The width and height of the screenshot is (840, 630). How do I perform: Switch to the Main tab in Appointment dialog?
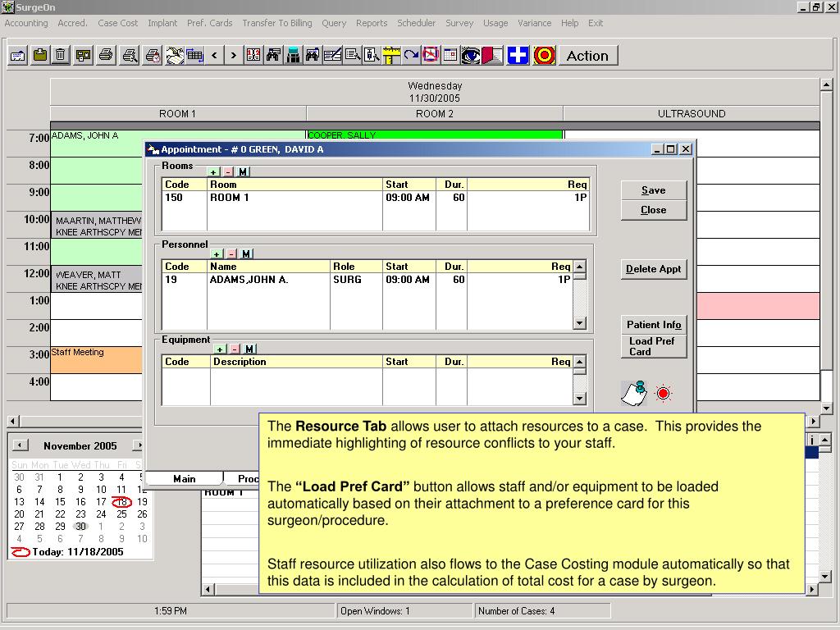[x=185, y=478]
